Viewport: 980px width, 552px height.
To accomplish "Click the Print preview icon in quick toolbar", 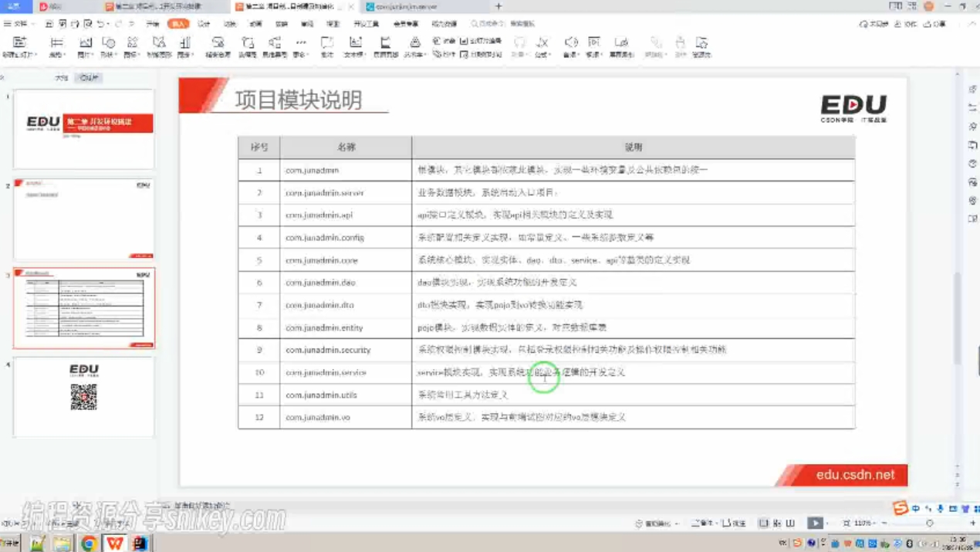I will pos(88,24).
